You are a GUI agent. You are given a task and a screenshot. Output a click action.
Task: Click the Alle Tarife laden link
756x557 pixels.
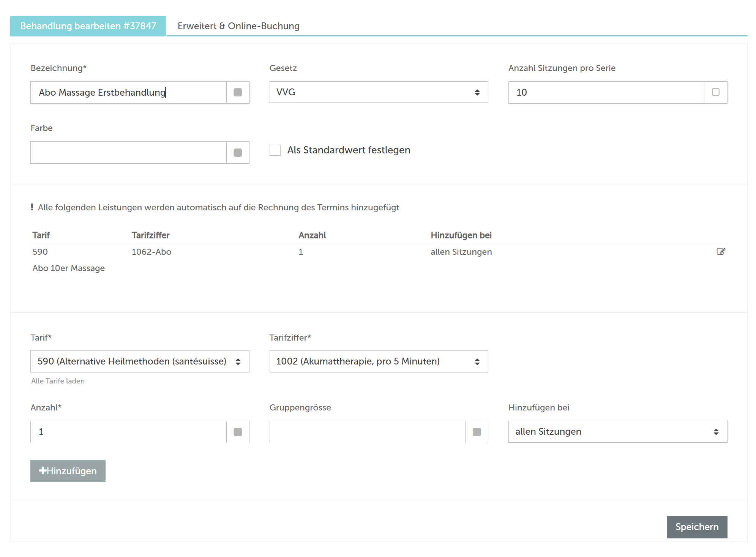tap(58, 381)
